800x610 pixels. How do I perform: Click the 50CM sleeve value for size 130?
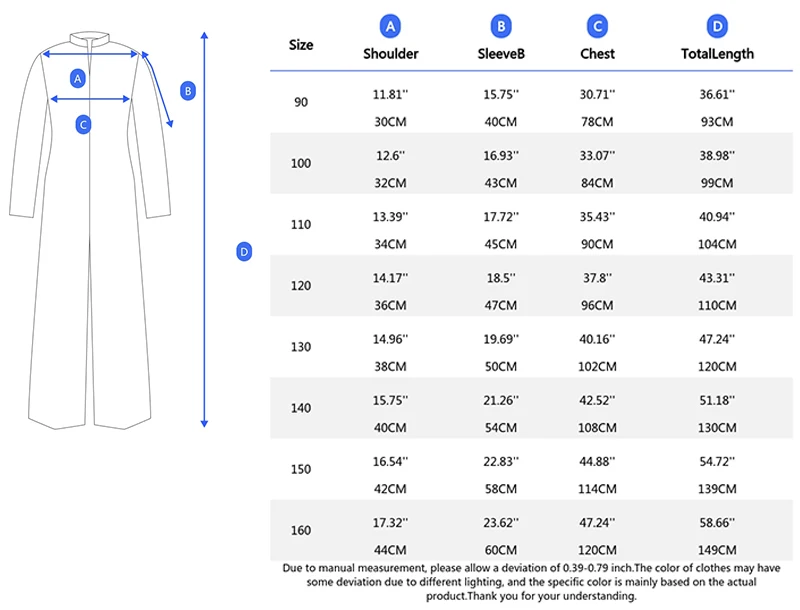(501, 367)
